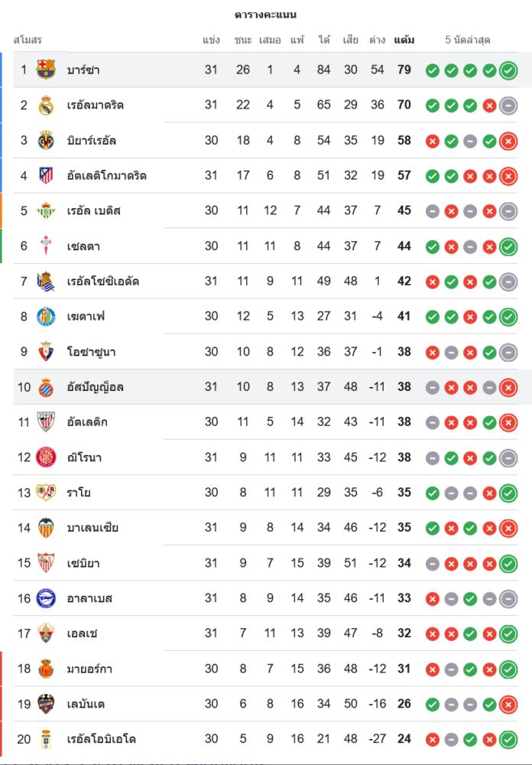Viewport: 532px width, 765px height.
Task: Click the Barcelona club crest icon
Action: [46, 70]
